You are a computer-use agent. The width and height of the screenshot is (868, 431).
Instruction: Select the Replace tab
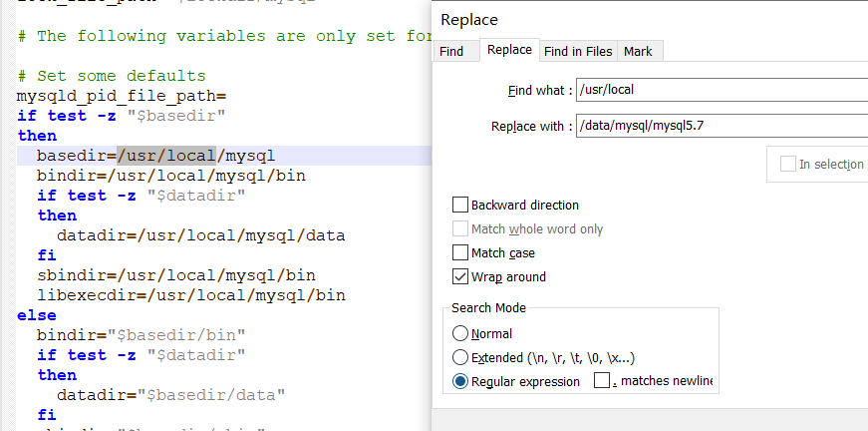click(509, 50)
